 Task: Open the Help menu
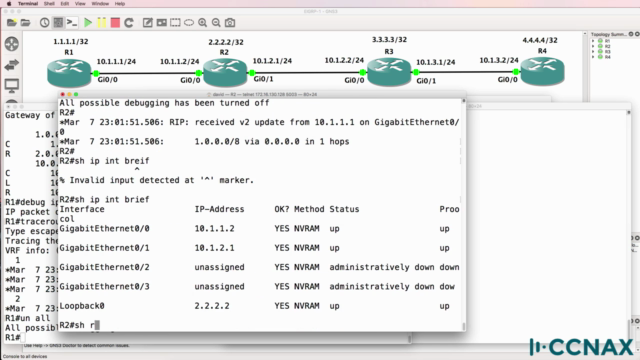(x=120, y=4)
